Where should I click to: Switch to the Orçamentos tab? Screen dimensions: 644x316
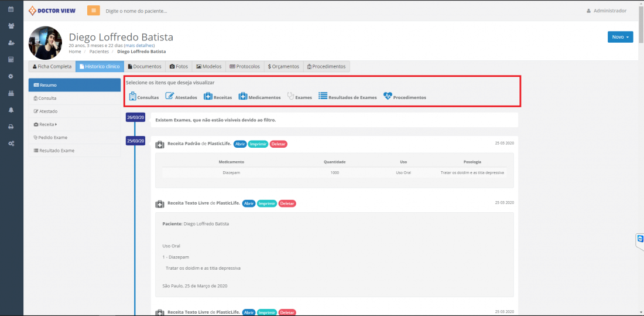point(283,67)
